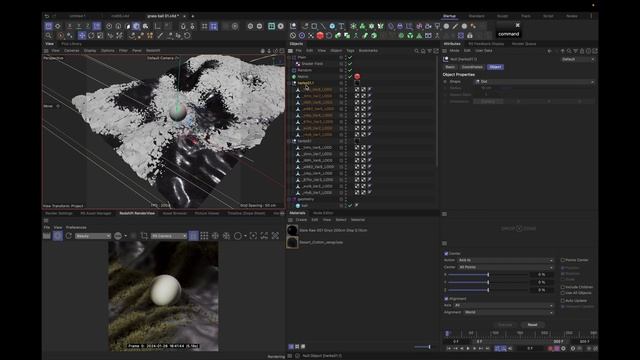Click the RenderView grid dots icon
The image size is (640, 360).
(x=204, y=236)
